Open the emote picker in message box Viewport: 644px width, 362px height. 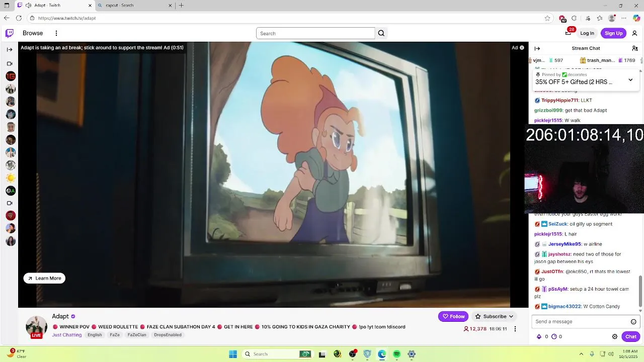(x=633, y=322)
